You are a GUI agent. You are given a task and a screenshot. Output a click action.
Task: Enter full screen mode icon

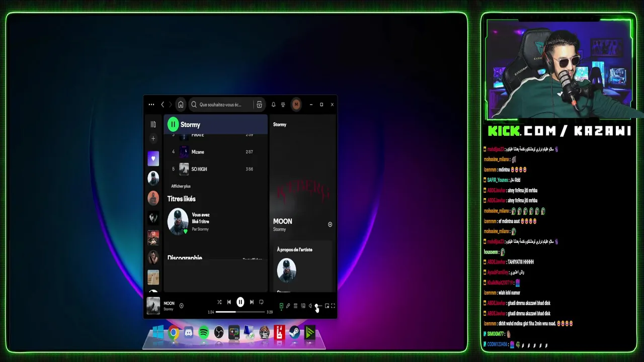click(333, 306)
